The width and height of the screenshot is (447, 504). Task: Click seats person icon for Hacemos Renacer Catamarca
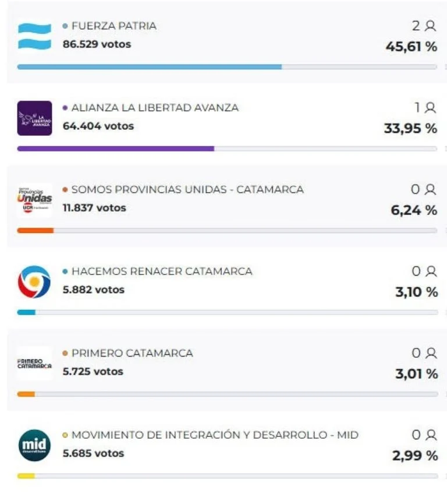point(431,271)
